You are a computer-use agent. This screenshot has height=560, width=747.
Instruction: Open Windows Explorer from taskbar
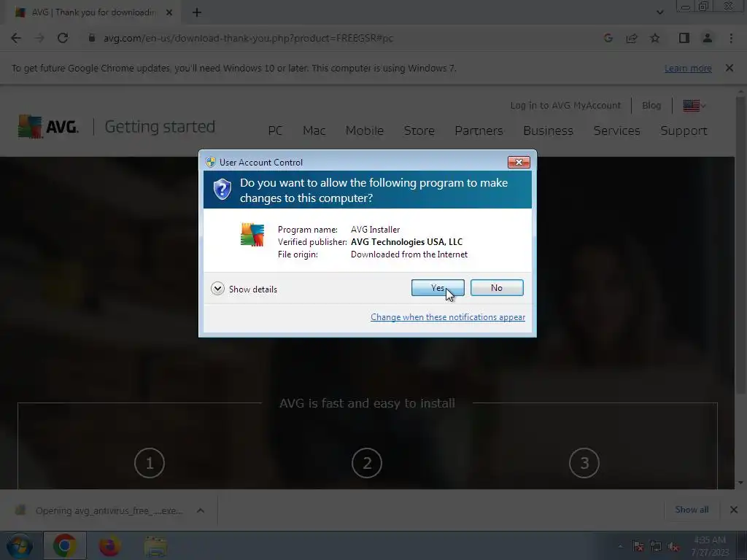tap(155, 545)
